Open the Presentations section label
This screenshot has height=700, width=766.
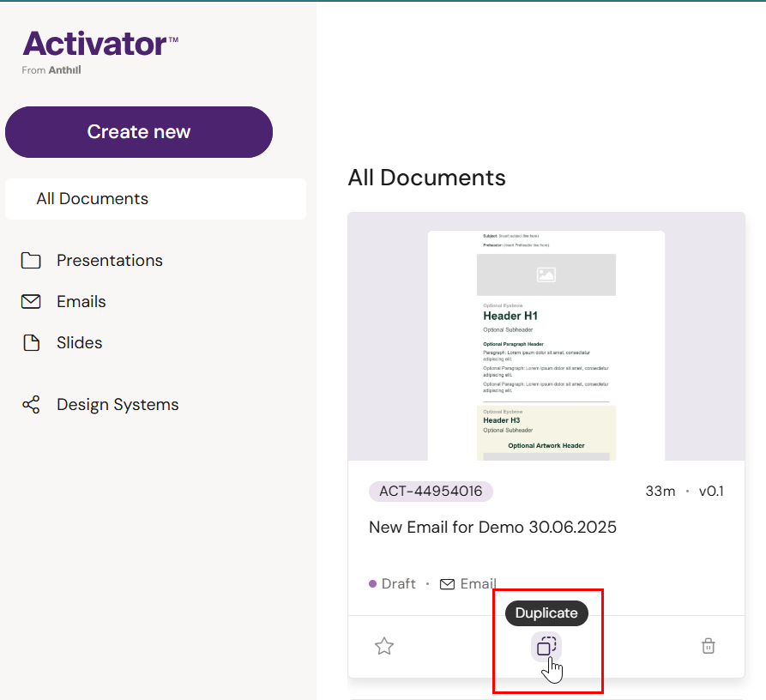[110, 261]
